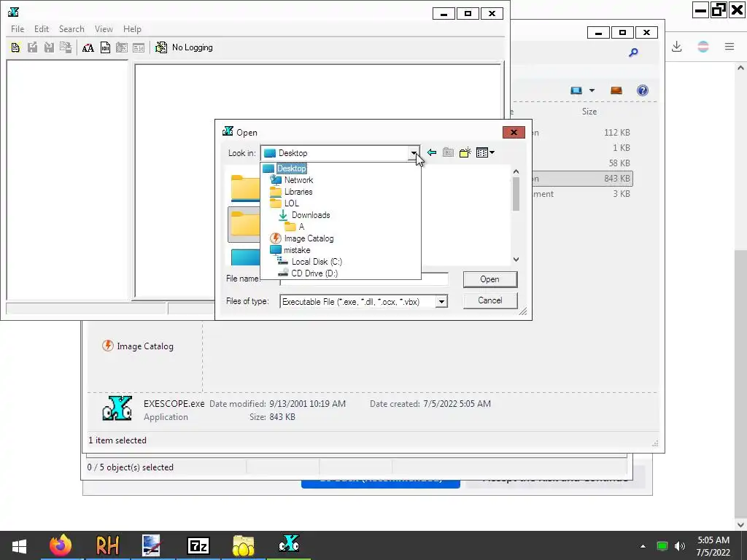Select Libraries in the Look in list

pyautogui.click(x=298, y=192)
